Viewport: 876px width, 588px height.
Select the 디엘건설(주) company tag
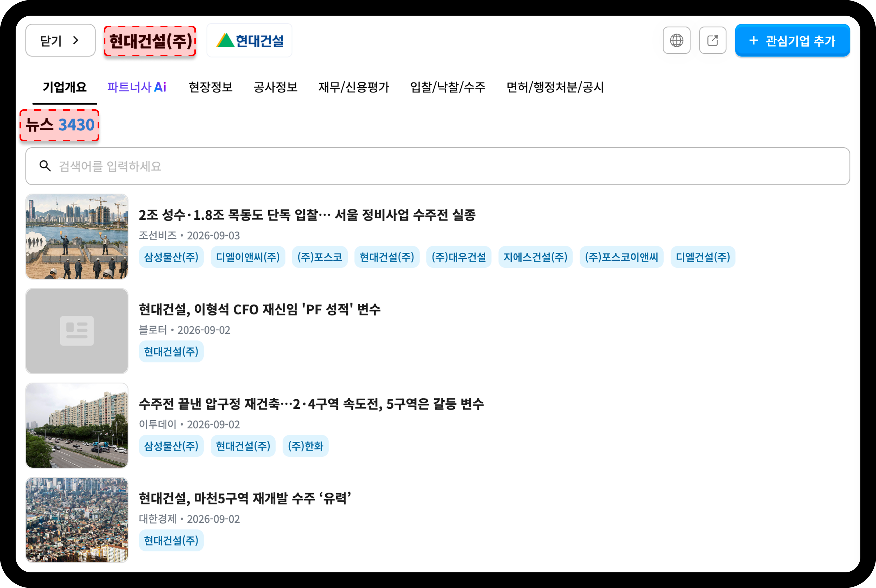[703, 257]
